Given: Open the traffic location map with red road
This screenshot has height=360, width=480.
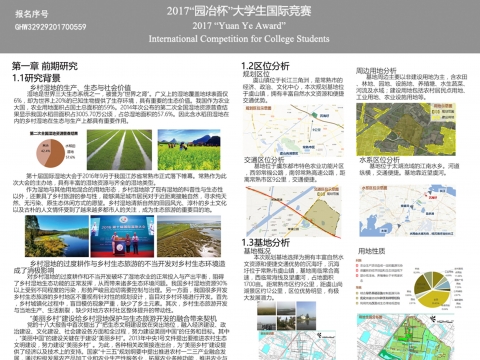Looking at the screenshot, I should (x=293, y=212).
